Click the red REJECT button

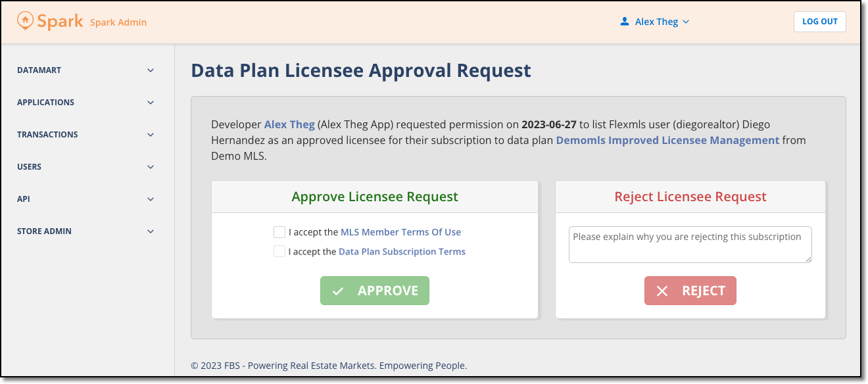point(690,291)
